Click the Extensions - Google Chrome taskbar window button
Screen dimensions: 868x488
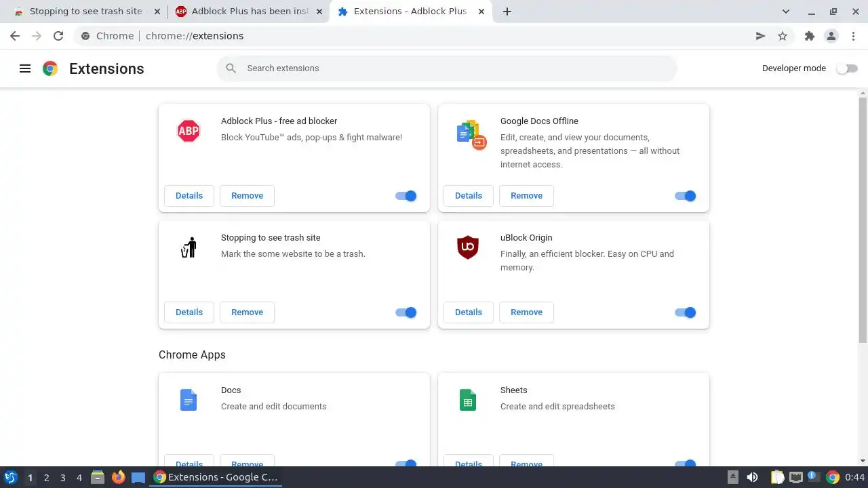(x=216, y=477)
